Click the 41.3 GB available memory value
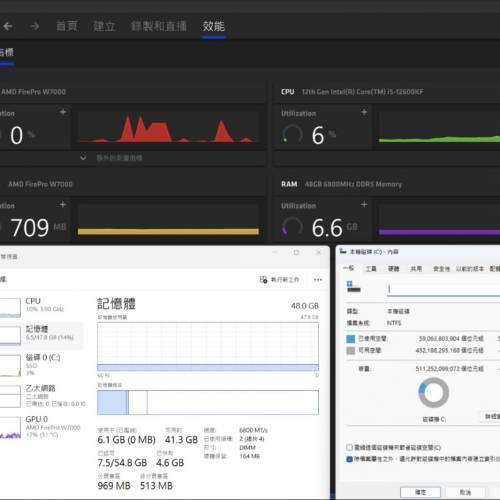This screenshot has height=500, width=500. tap(181, 440)
